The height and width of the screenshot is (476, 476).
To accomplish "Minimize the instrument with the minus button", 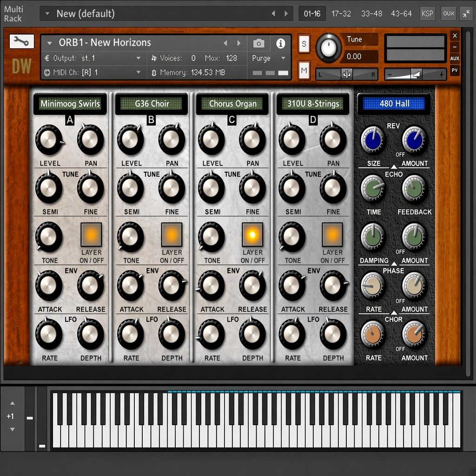I will 455,47.
